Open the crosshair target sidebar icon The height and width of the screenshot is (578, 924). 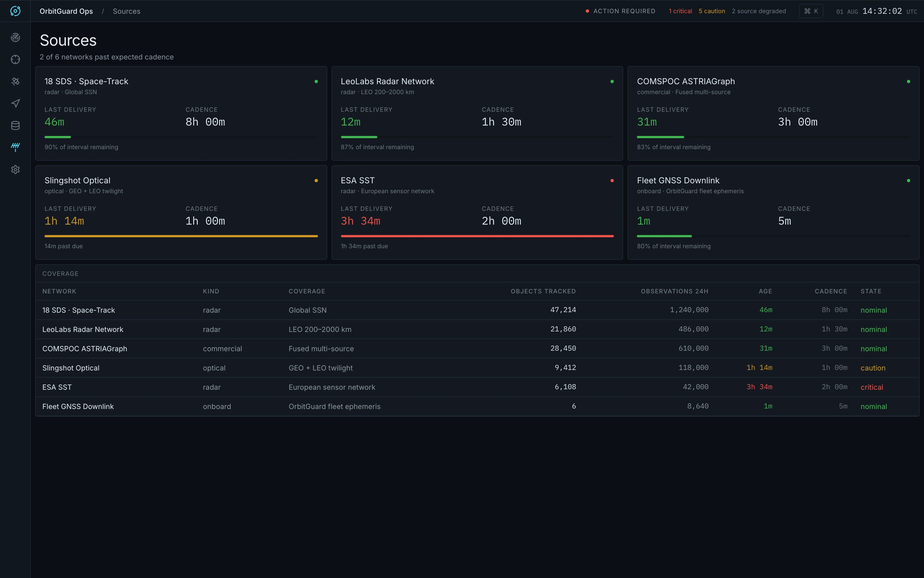point(15,60)
